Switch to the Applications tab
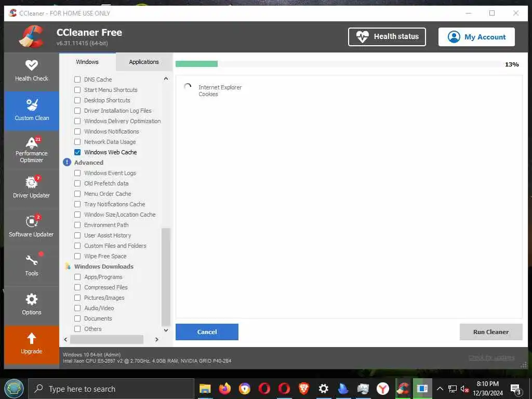The width and height of the screenshot is (532, 399). (x=144, y=62)
